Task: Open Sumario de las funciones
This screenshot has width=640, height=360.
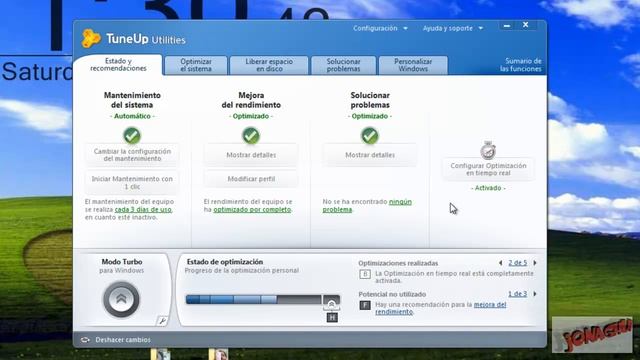Action: 521,65
